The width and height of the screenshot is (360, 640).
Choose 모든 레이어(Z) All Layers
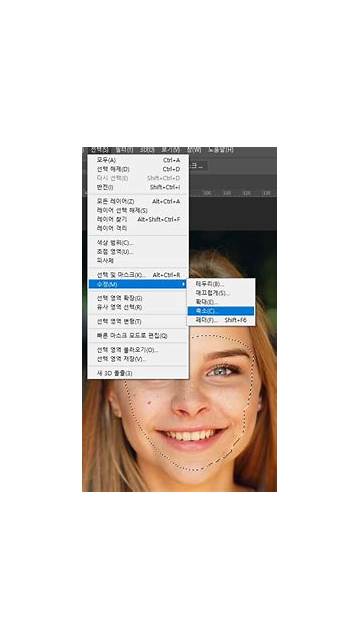[138, 201]
